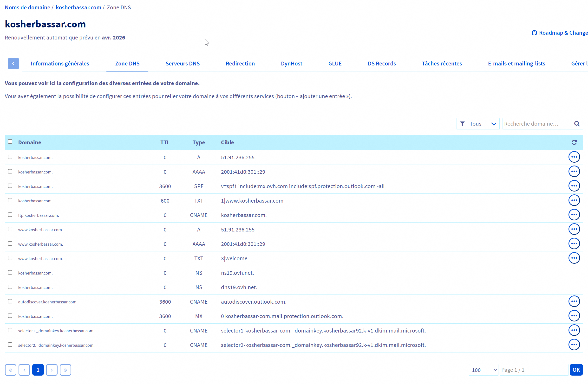Open Noms de domaine breadcrumb link

tap(27, 7)
